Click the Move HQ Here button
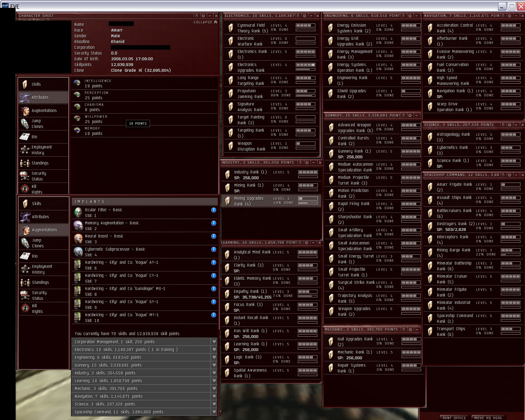Image resolution: width=525 pixels, height=420 pixels. (488, 418)
